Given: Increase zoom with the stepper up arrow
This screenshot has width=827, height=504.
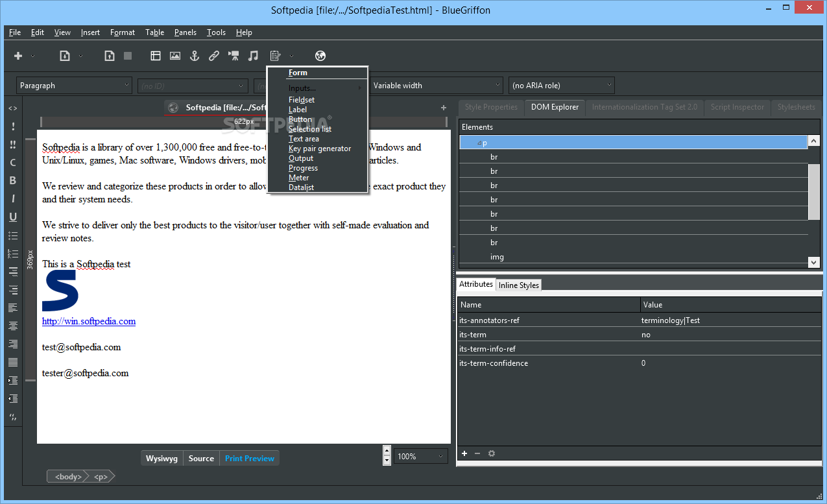Looking at the screenshot, I should pos(387,451).
